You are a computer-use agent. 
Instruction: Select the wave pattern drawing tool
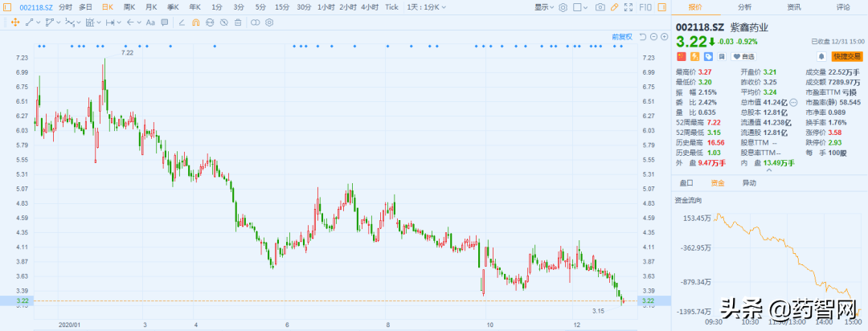point(69,22)
